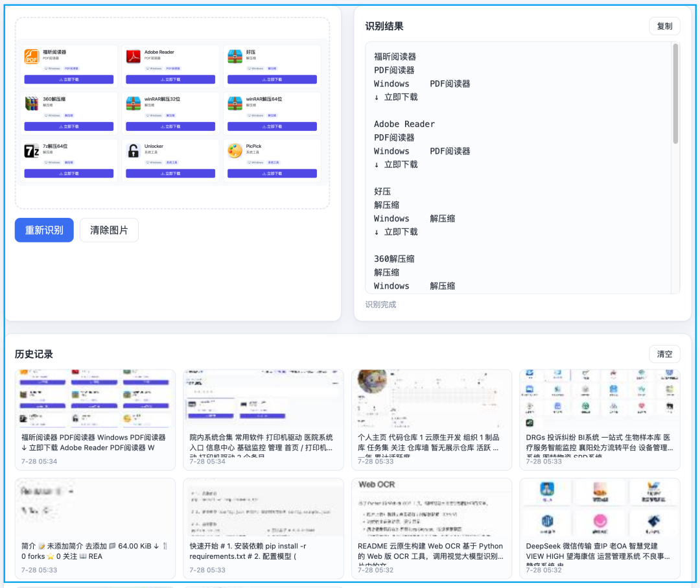The width and height of the screenshot is (700, 588).
Task: Open history thumbnail for 快速开始 pip install record
Action: click(x=263, y=508)
